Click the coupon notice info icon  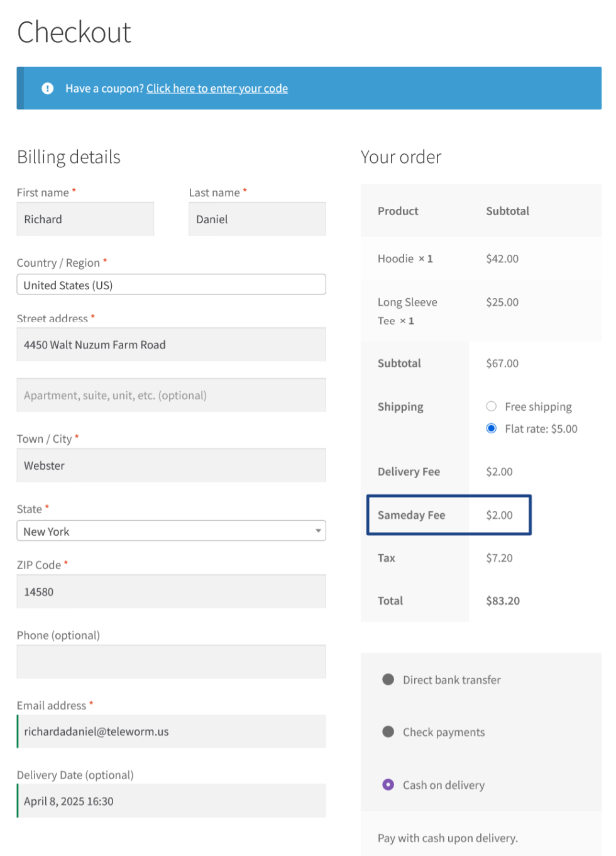(48, 89)
